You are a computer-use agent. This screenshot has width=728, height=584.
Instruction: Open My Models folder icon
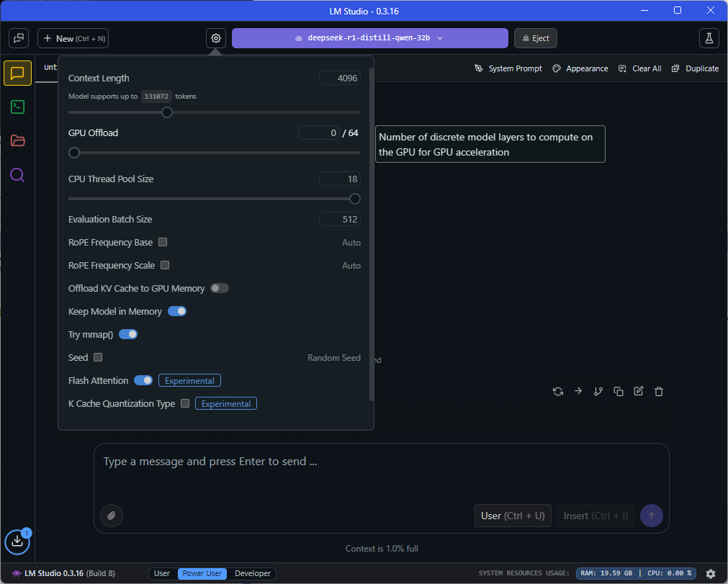(x=18, y=140)
